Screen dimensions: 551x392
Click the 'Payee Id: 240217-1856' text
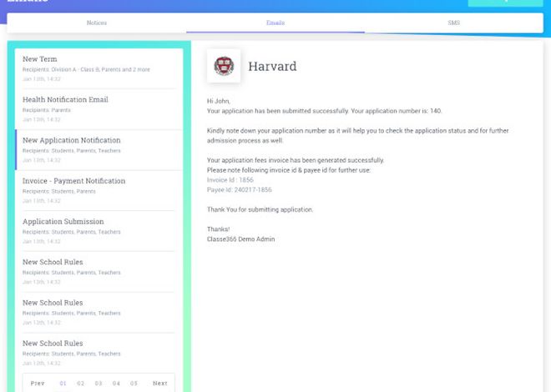[x=240, y=190]
